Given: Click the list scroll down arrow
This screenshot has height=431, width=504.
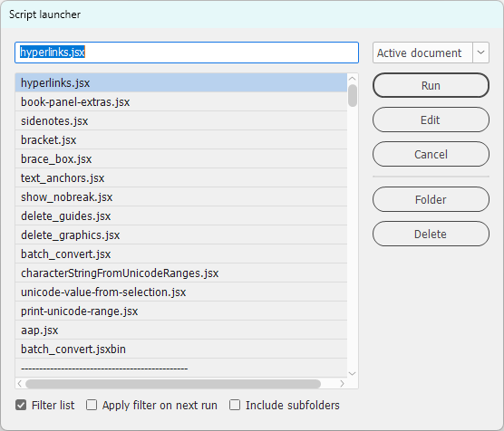Looking at the screenshot, I should click(x=353, y=374).
